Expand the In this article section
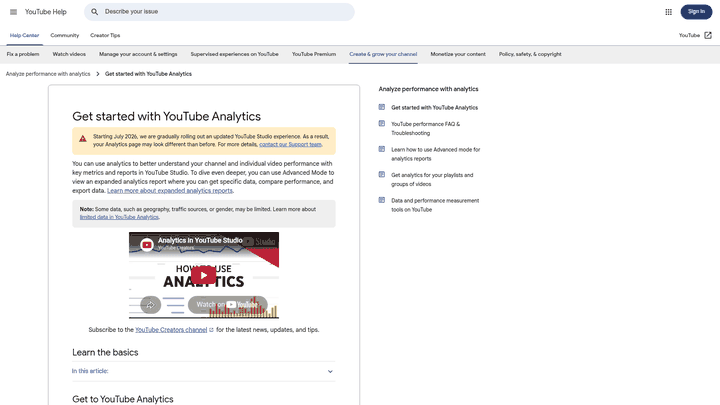Screen dimensions: 720x405 click(x=203, y=371)
